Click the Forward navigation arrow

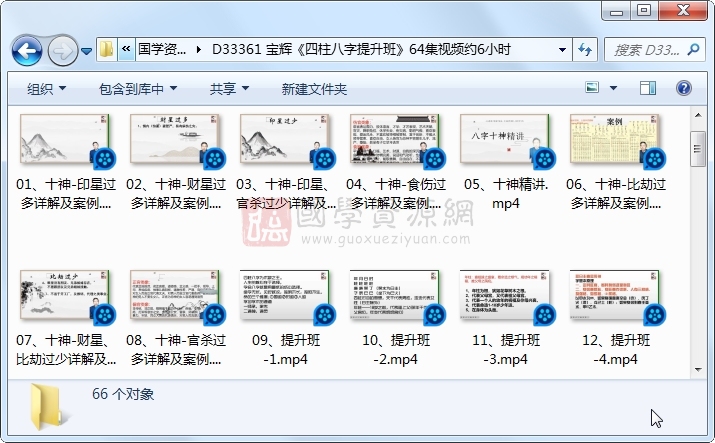tap(62, 50)
